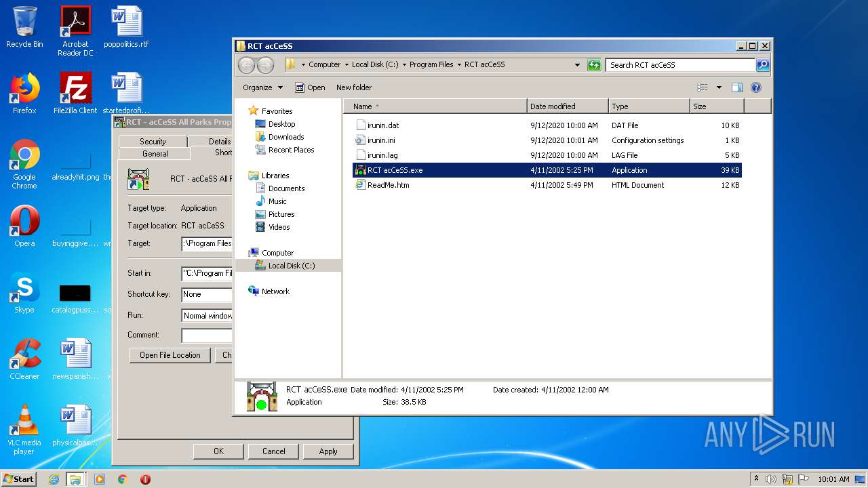This screenshot has height=488, width=868.
Task: Click the search magnifier icon
Action: click(763, 65)
